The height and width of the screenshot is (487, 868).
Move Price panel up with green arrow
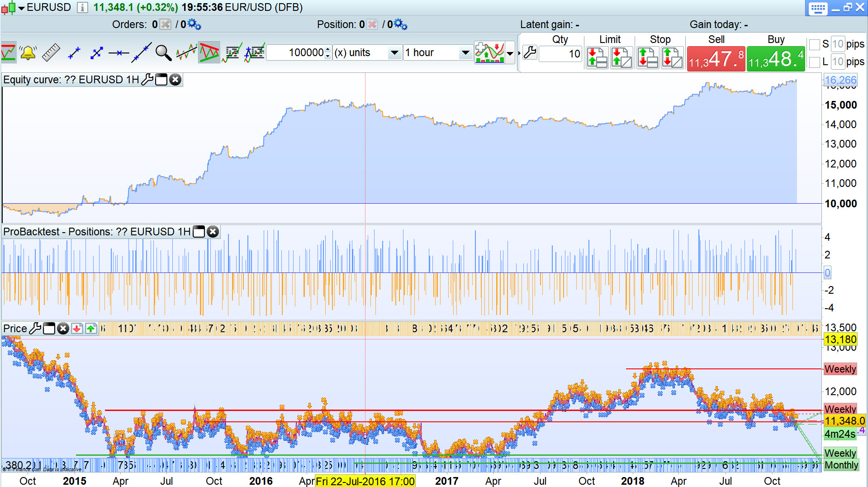click(91, 329)
